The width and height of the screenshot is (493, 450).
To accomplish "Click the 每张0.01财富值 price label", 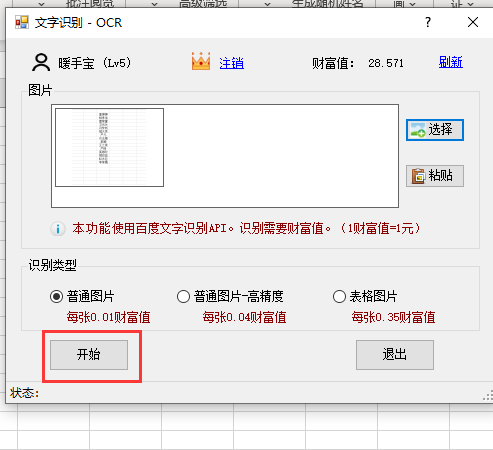I will coord(108,317).
